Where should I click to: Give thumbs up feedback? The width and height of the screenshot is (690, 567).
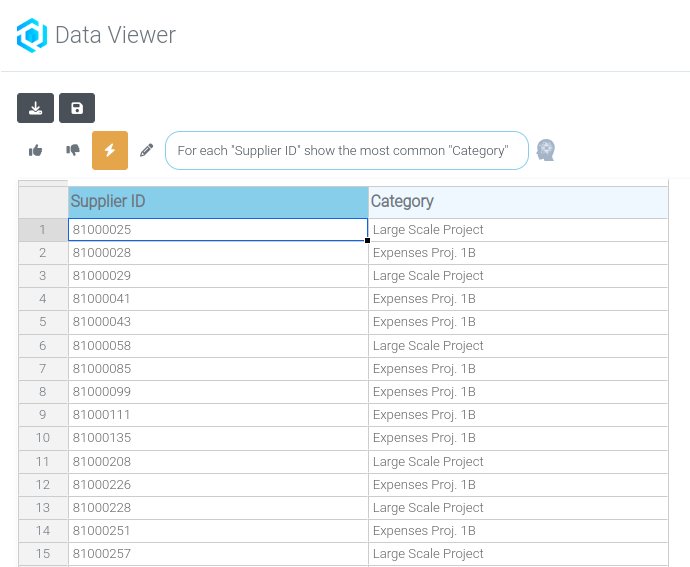tap(36, 150)
